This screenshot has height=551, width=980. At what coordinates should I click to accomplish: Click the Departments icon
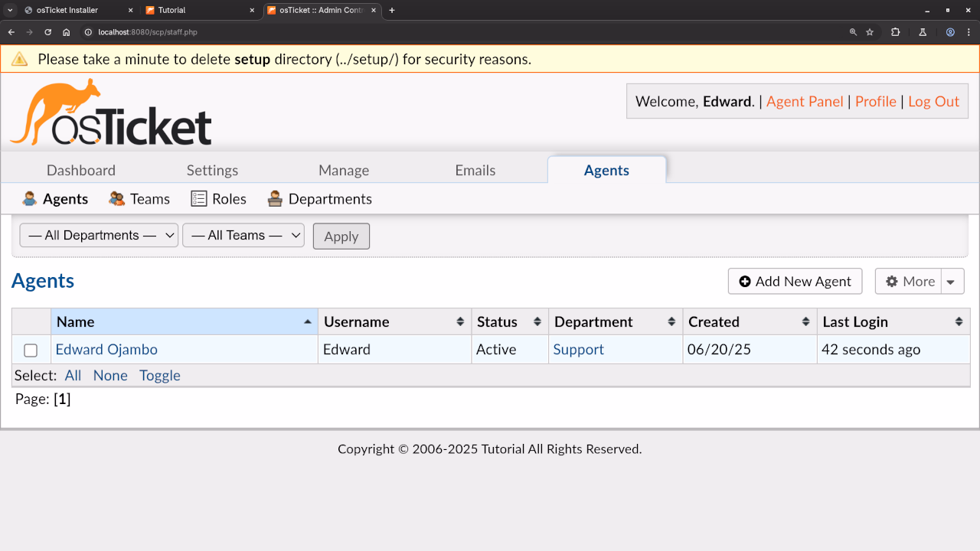pos(275,199)
